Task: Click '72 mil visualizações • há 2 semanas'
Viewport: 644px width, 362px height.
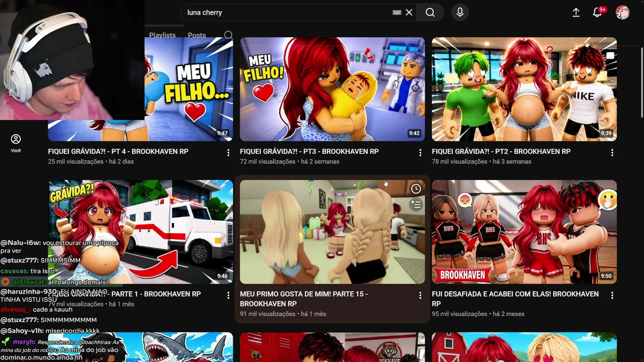Action: pyautogui.click(x=290, y=161)
